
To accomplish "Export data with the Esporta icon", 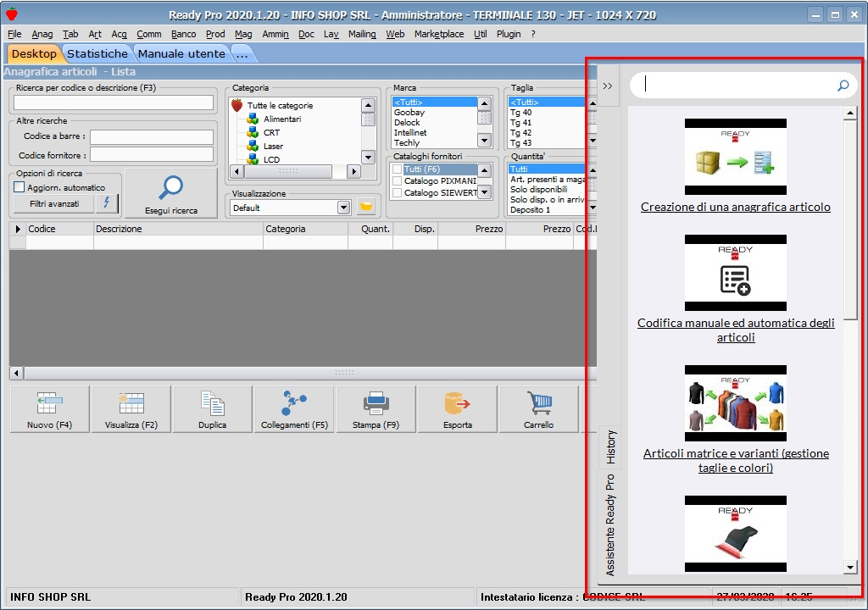I will pyautogui.click(x=457, y=403).
